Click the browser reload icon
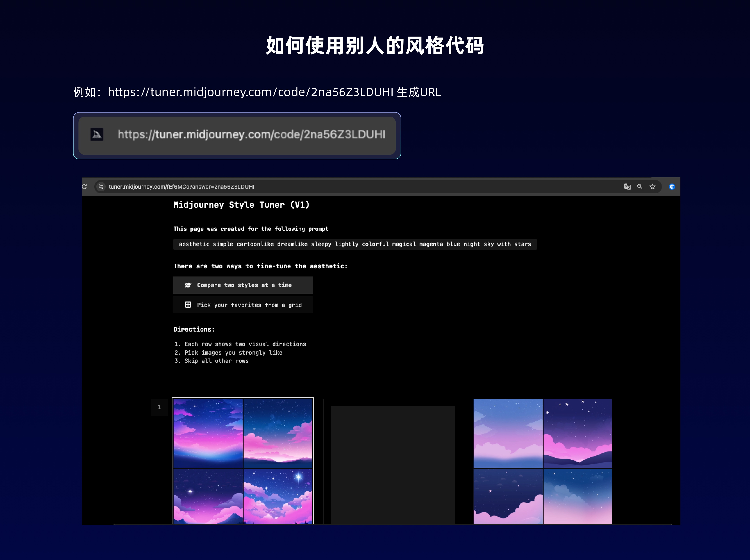Viewport: 750px width, 560px height. tap(84, 186)
